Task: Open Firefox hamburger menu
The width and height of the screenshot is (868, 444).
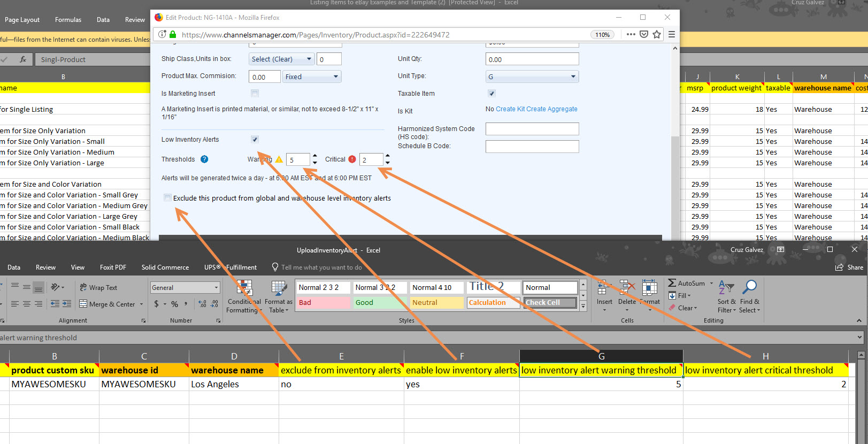Action: click(x=672, y=34)
